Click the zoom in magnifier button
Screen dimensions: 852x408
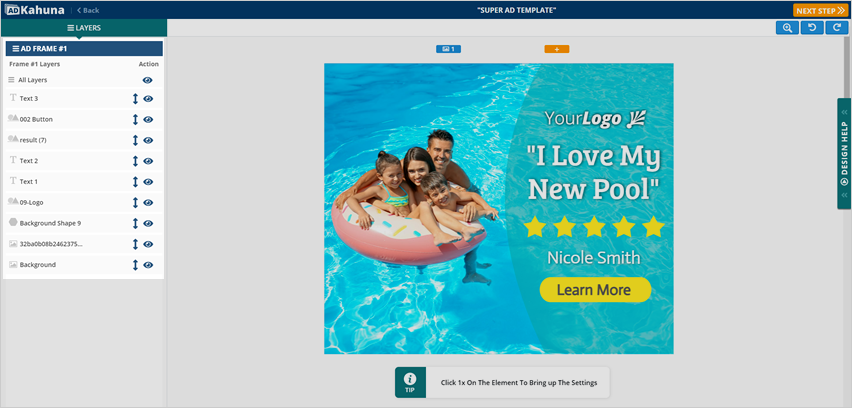click(x=787, y=28)
